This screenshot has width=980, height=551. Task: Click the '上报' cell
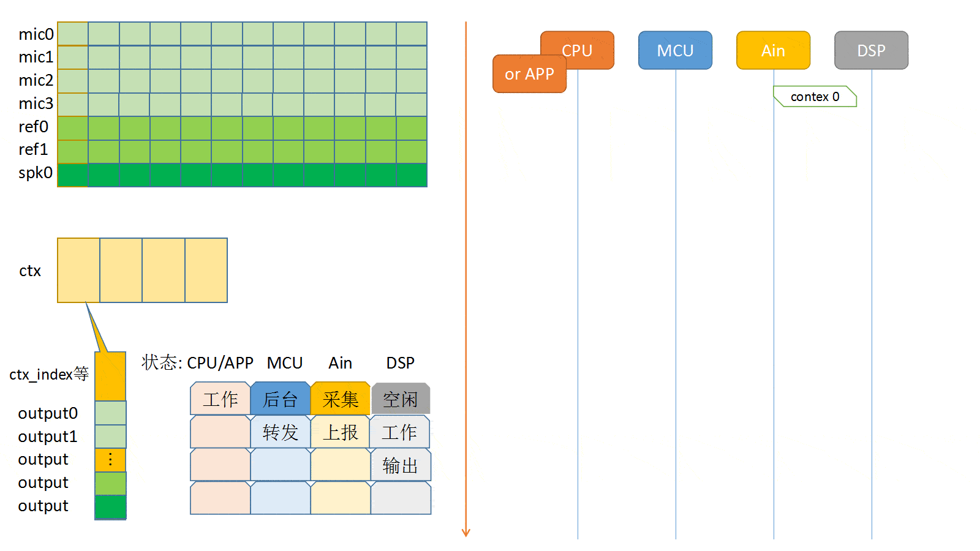point(341,432)
